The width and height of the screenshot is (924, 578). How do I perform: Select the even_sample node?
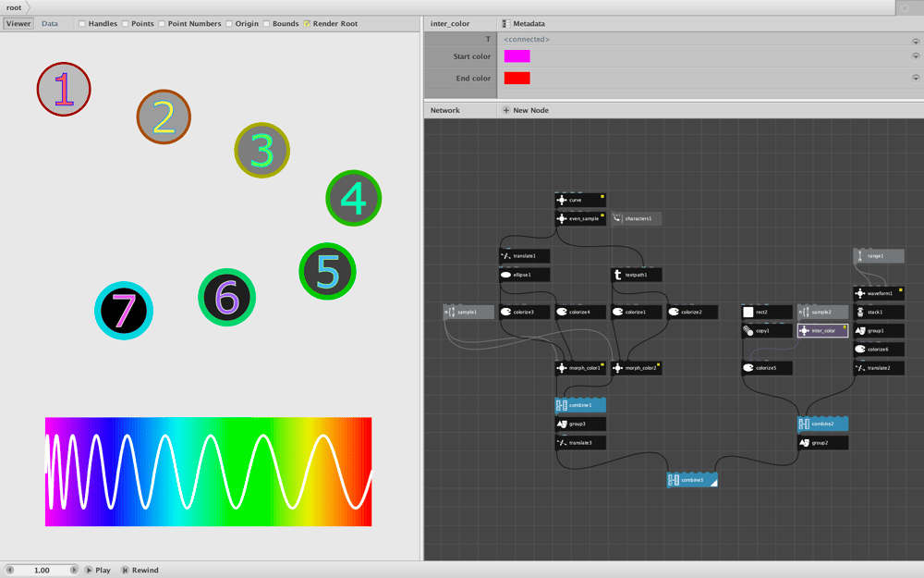click(580, 219)
